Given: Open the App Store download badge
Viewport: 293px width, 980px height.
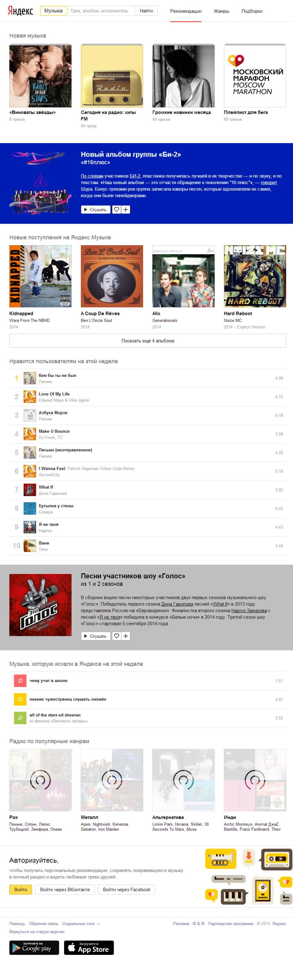Looking at the screenshot, I should coord(89,948).
